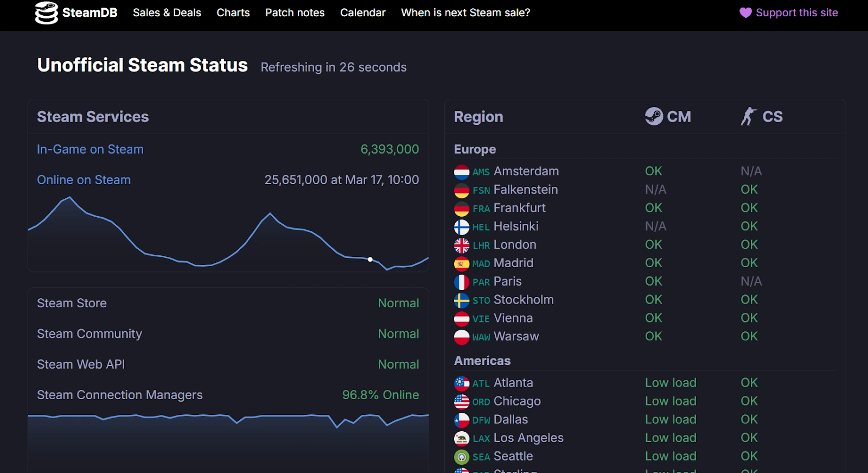Click the California flag beside Los Angeles
The image size is (868, 473).
[x=462, y=438]
